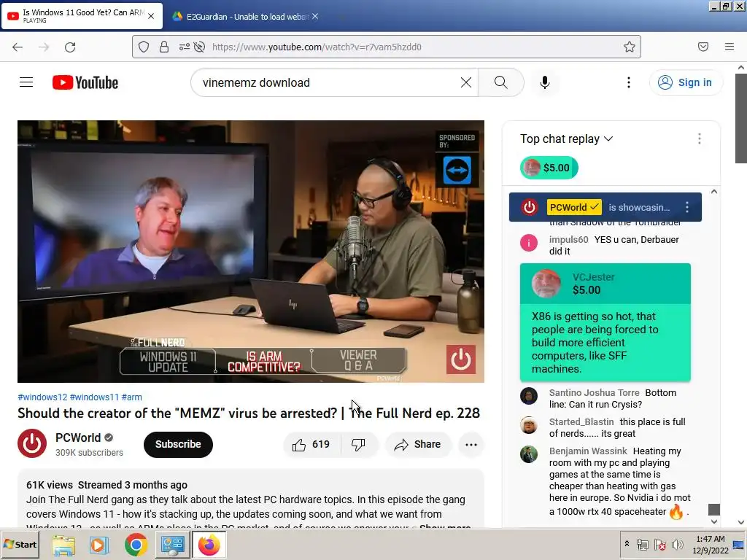Click the site security padlock icon
Viewport: 747px width, 560px height.
pyautogui.click(x=164, y=47)
